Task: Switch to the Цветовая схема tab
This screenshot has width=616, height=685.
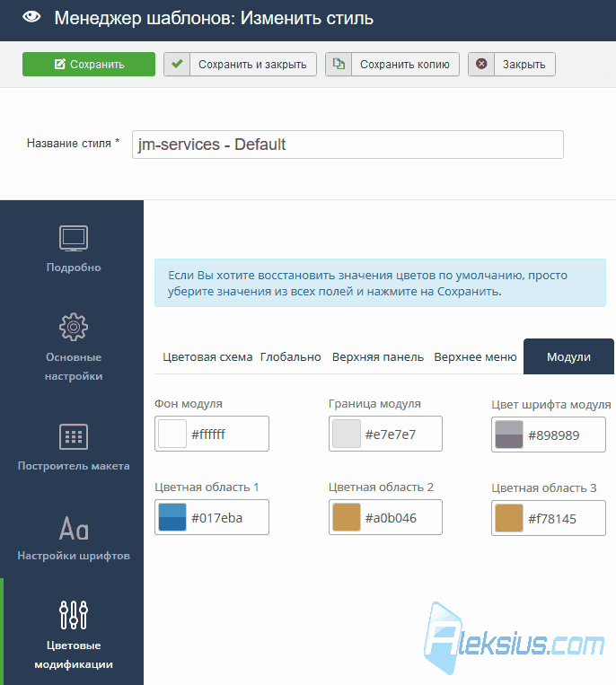Action: click(x=207, y=357)
